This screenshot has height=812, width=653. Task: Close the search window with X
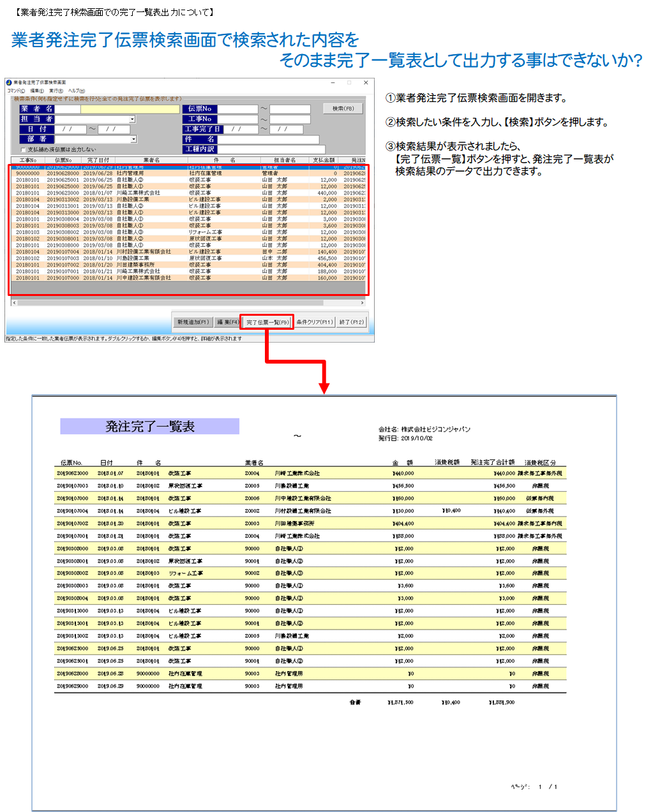coord(366,82)
